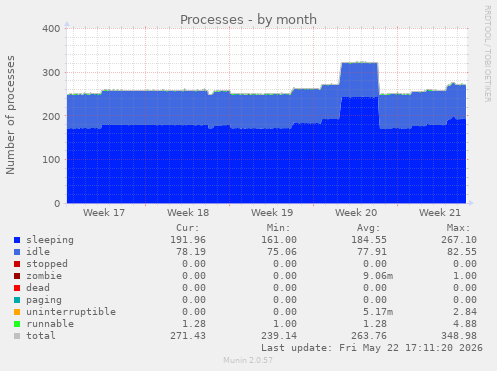Click the total legend color swatch
The height and width of the screenshot is (371, 497).
(x=17, y=336)
